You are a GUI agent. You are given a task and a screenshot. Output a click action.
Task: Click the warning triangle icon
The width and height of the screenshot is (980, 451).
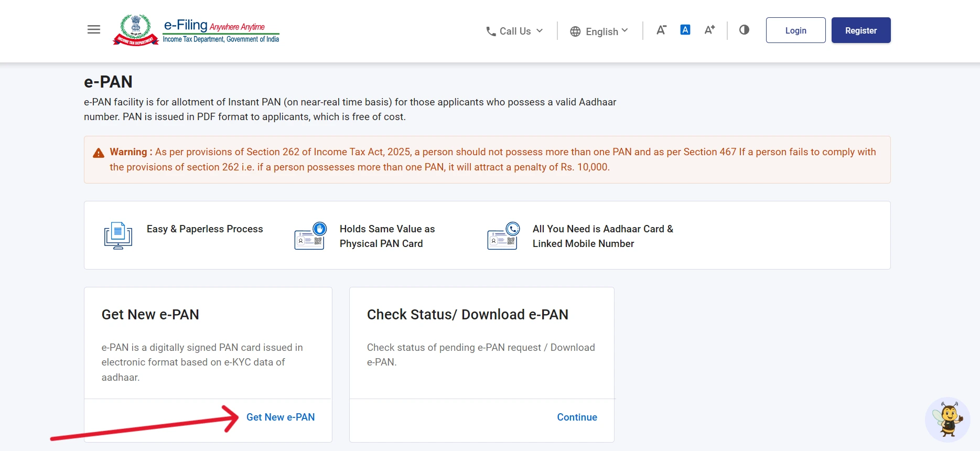click(99, 153)
